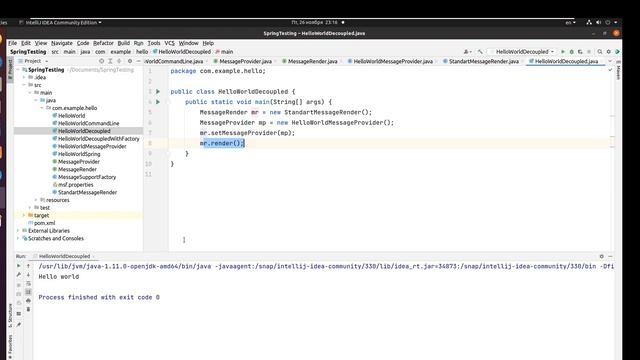Clear all console output trash icon
This screenshot has height=360, width=640.
pyautogui.click(x=28, y=309)
